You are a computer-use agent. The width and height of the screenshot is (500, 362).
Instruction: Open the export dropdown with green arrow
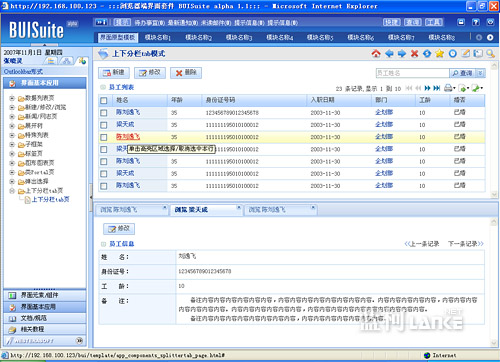coord(464,88)
